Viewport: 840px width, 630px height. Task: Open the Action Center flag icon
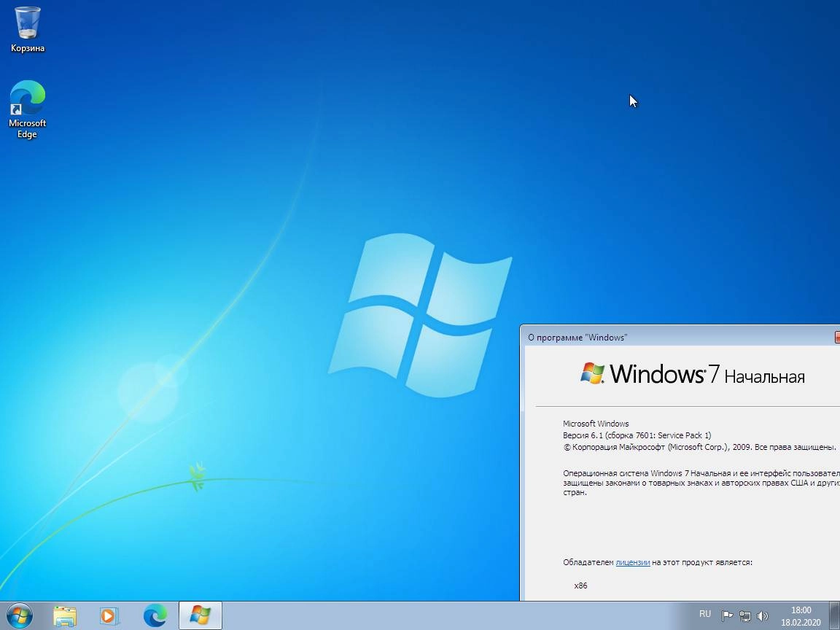[x=727, y=617]
